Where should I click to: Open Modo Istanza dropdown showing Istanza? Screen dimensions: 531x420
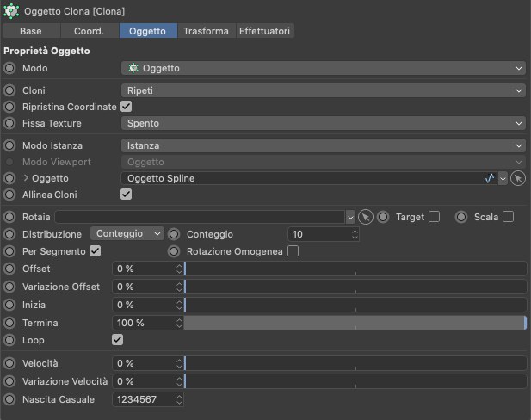click(324, 145)
